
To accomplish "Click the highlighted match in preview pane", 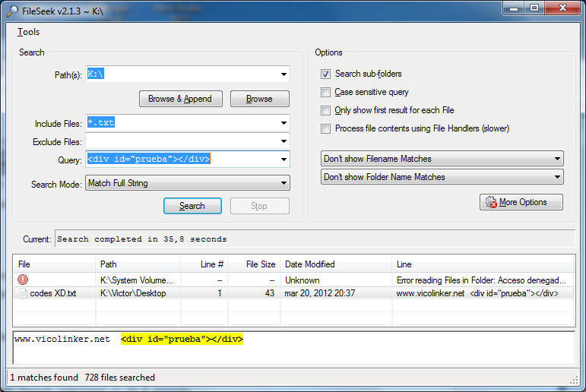I will click(x=182, y=340).
